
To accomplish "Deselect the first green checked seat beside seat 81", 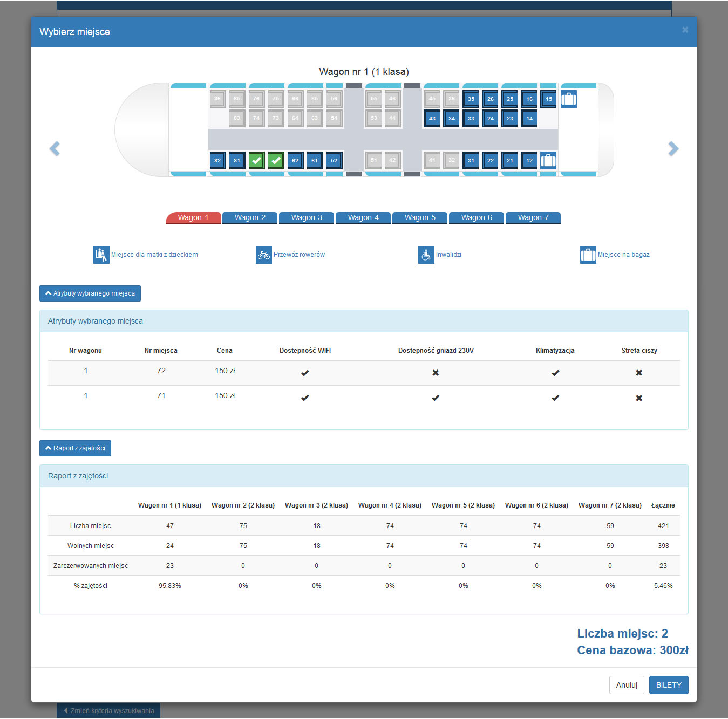I will click(256, 160).
